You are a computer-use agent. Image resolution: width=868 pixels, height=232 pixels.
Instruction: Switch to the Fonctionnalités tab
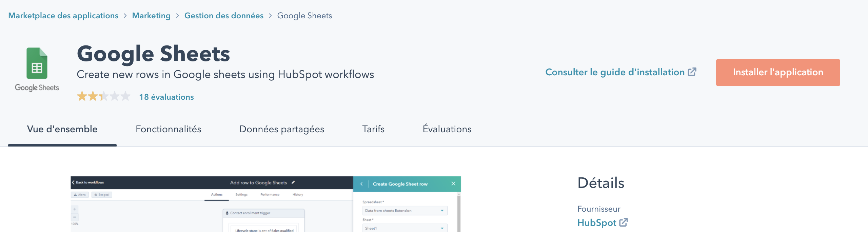[x=169, y=129]
